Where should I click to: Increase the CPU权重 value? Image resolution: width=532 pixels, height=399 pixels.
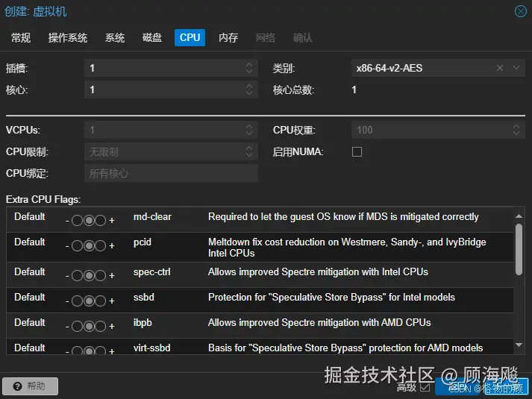click(516, 126)
